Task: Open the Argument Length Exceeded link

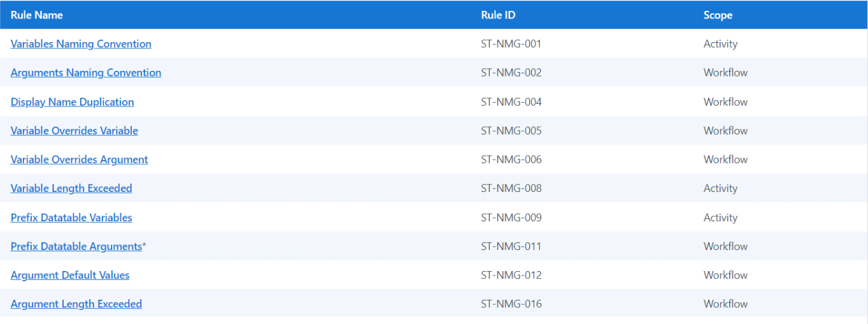Action: [76, 304]
